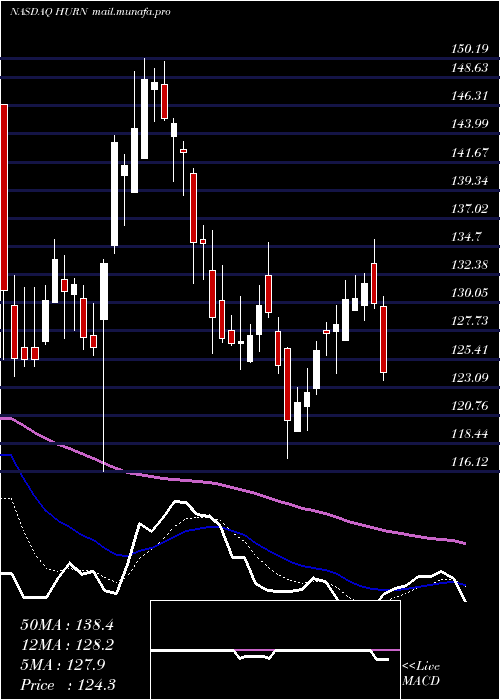The width and height of the screenshot is (500, 700).
Task: Click the 116.12 price level label
Action: 470,462
